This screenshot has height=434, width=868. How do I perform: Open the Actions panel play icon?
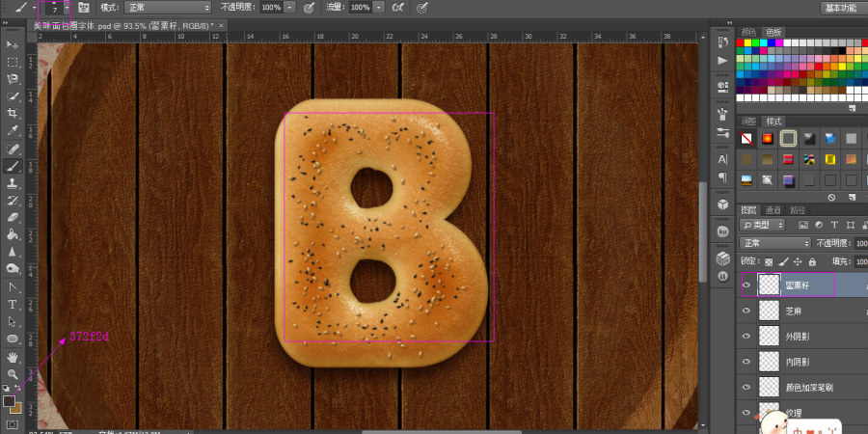[x=722, y=60]
